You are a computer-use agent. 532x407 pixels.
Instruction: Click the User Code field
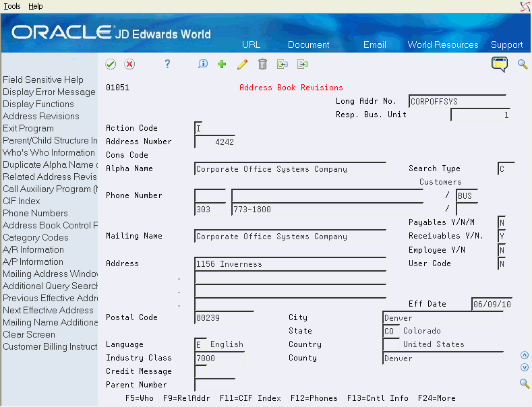click(x=502, y=263)
